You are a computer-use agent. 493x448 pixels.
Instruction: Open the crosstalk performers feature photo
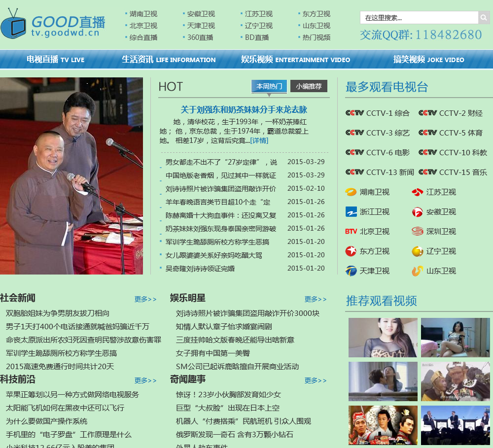[71, 176]
